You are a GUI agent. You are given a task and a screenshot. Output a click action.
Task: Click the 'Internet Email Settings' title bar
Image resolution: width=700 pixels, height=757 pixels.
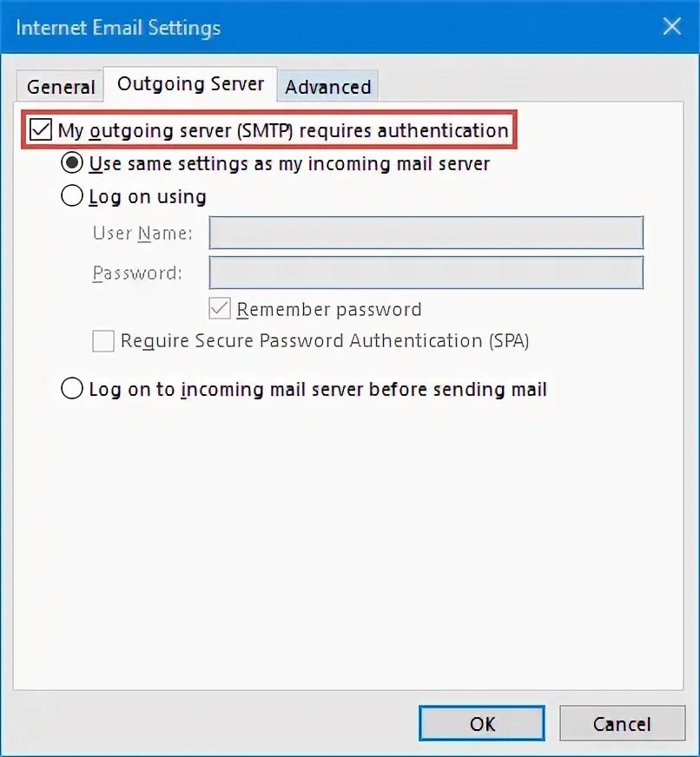click(x=261, y=27)
